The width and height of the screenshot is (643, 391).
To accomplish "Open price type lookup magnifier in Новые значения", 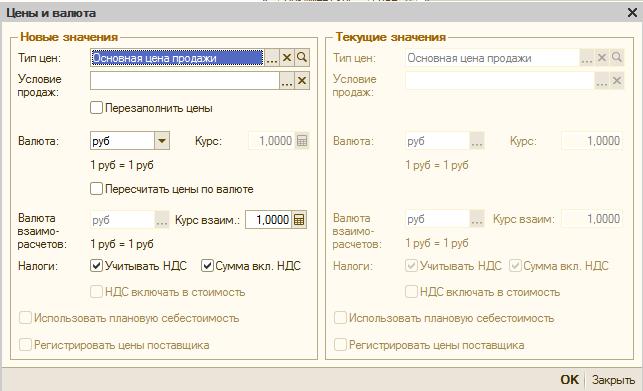I will pyautogui.click(x=302, y=58).
